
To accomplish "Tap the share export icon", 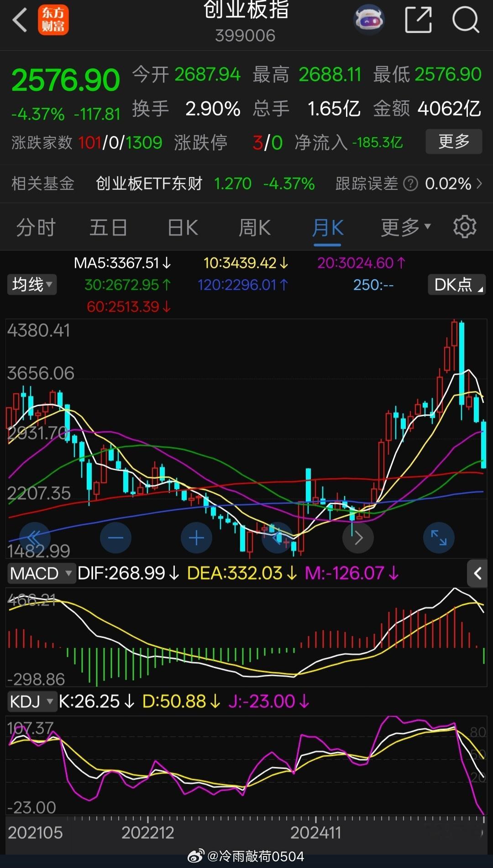I will (419, 20).
